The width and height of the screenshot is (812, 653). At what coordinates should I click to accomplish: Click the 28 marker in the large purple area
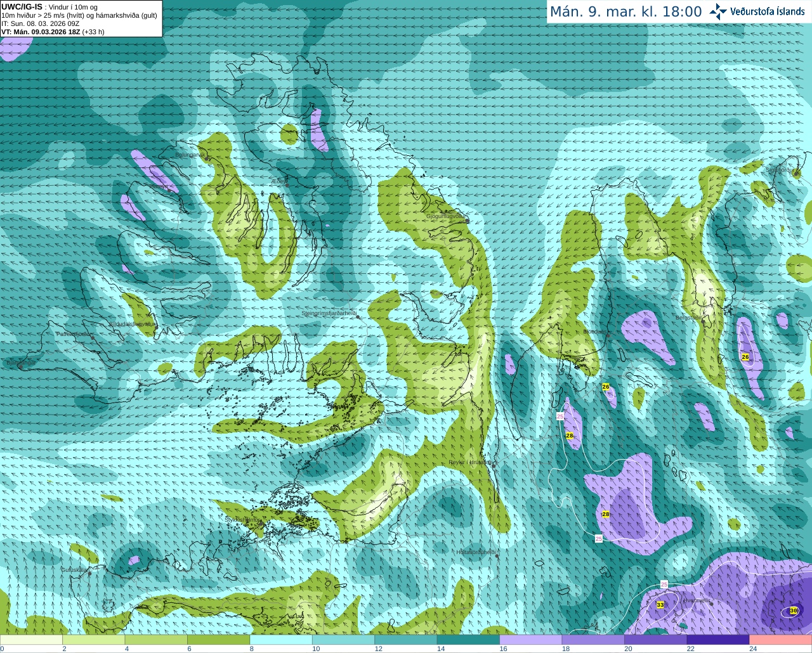pos(606,514)
